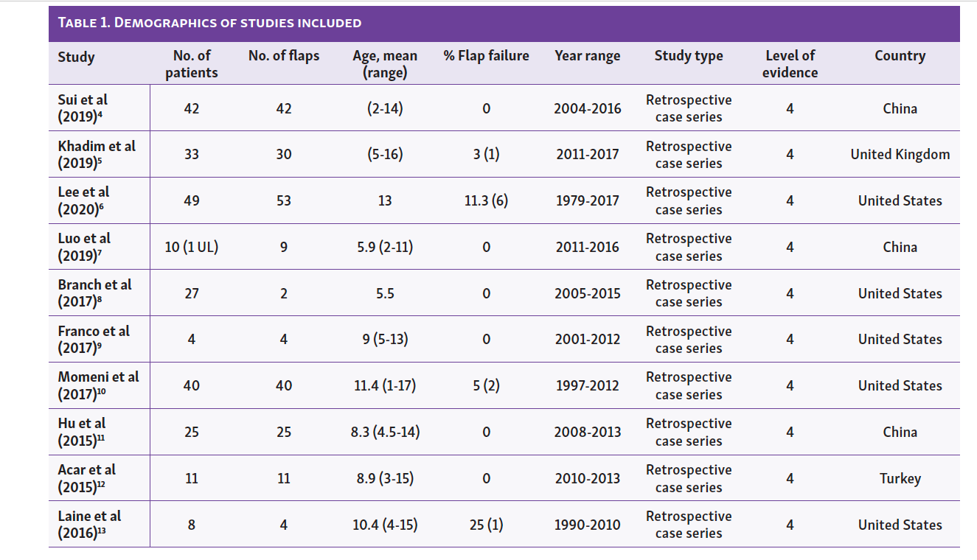Viewport: 977px width, 560px height.
Task: Select the 10 (1 UL) patient count cell
Action: [192, 247]
